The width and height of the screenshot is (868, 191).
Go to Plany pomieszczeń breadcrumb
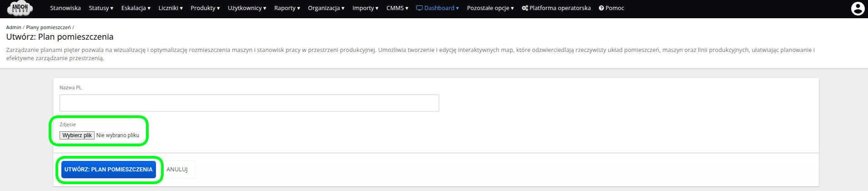coord(48,27)
